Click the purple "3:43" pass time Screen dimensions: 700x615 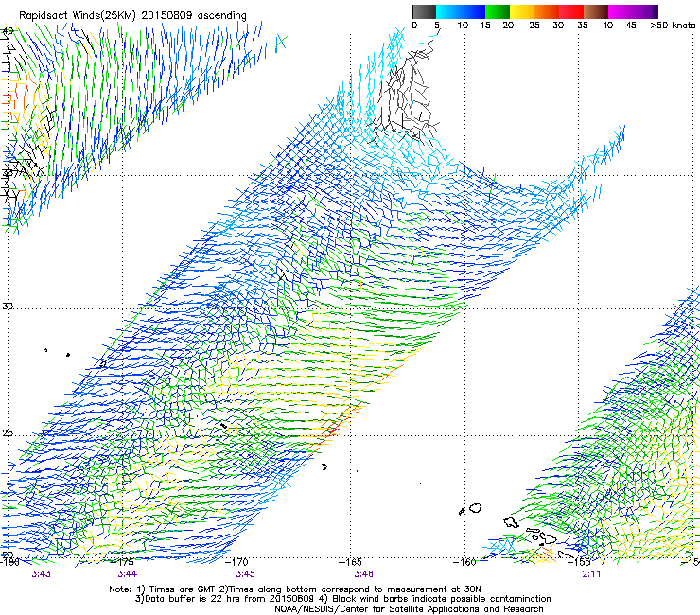tap(41, 574)
